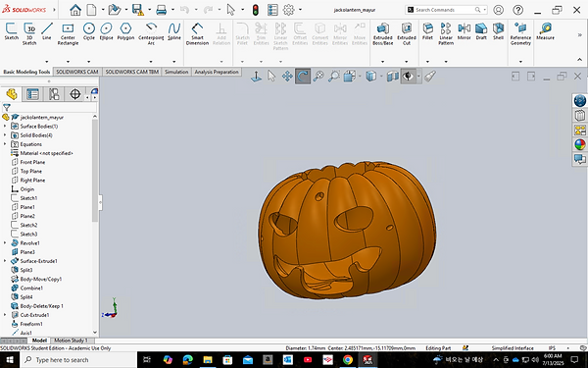
Task: Open the DimXpertManager crosshair tab
Action: point(75,94)
